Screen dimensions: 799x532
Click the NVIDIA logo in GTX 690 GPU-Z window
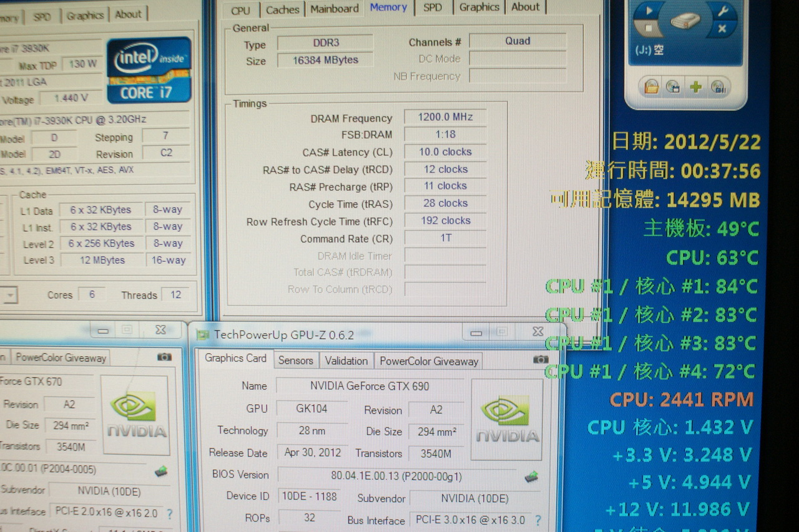pos(507,419)
